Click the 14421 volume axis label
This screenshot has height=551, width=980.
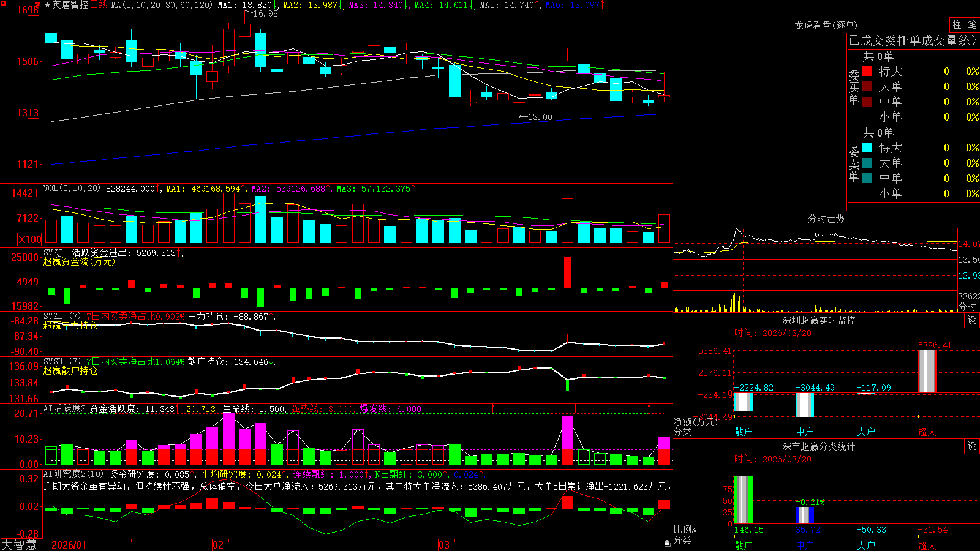(x=25, y=193)
